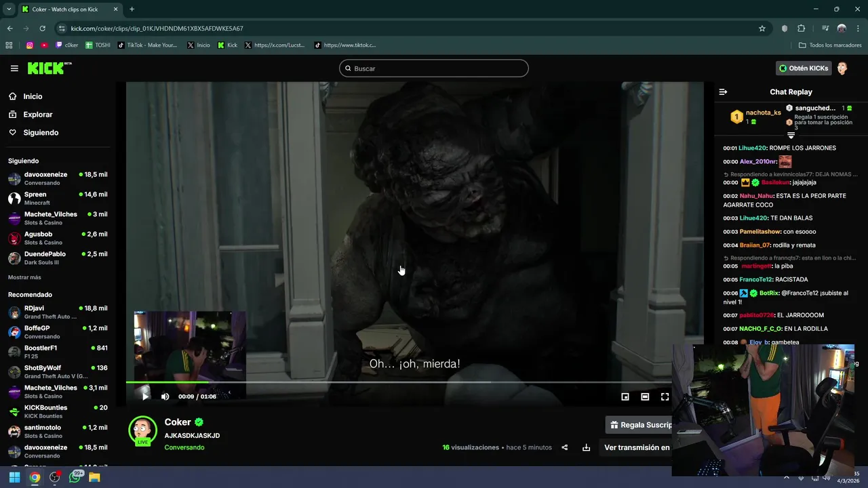Enable picture-in-picture mode on the player

click(x=625, y=396)
